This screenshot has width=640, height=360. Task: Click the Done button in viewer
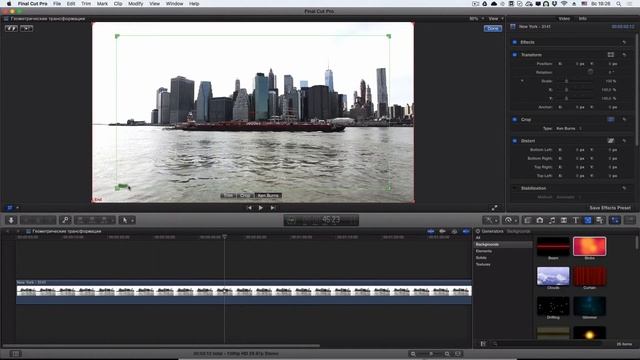(x=493, y=28)
